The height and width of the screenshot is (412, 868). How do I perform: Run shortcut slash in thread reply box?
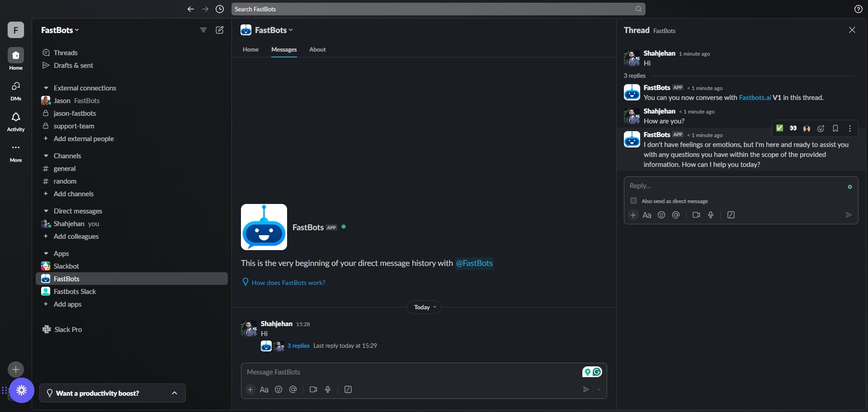point(731,215)
